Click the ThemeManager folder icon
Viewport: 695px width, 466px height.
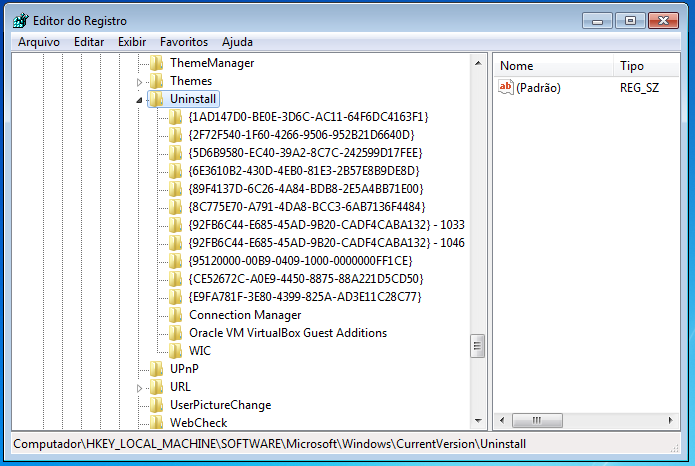pos(156,63)
